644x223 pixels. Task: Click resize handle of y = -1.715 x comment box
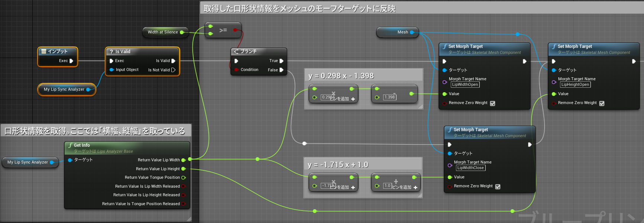[x=420, y=195]
